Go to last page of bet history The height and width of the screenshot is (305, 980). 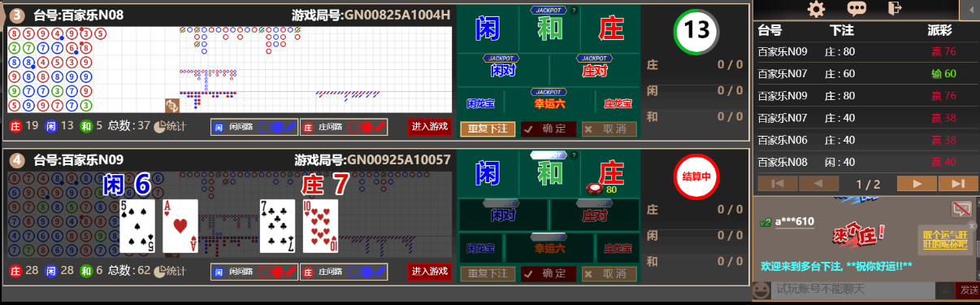click(959, 184)
